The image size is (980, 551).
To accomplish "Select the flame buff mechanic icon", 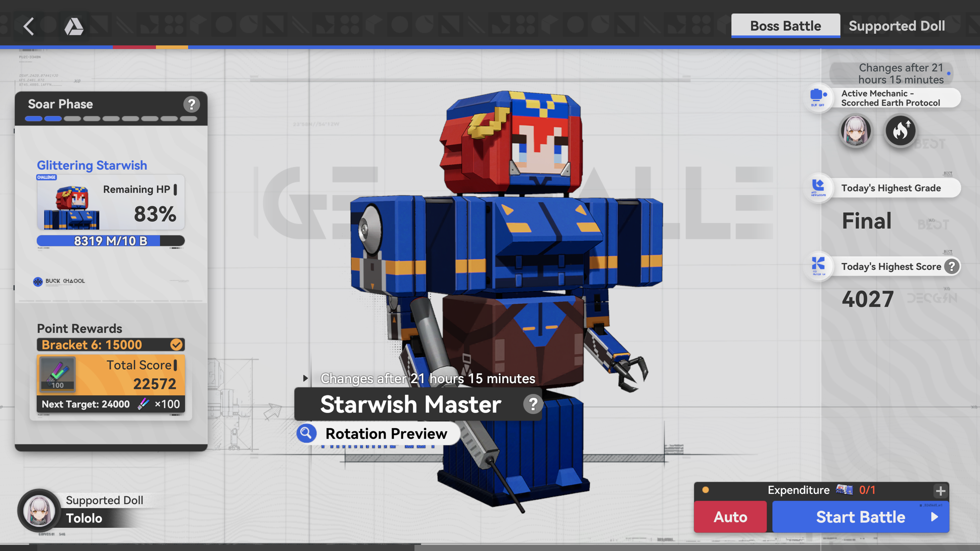I will (x=900, y=131).
